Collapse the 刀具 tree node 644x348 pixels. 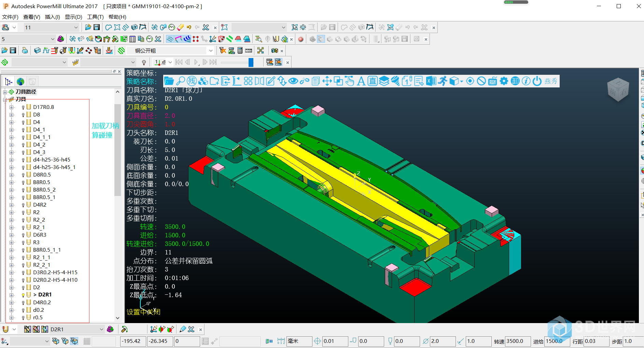coord(5,99)
